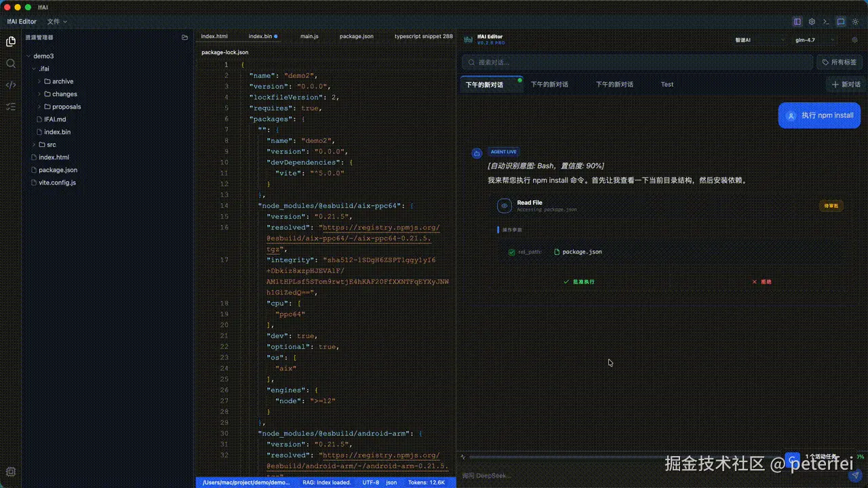Screen dimensions: 868x488
Task: Open the 文件 menu
Action: coord(52,21)
